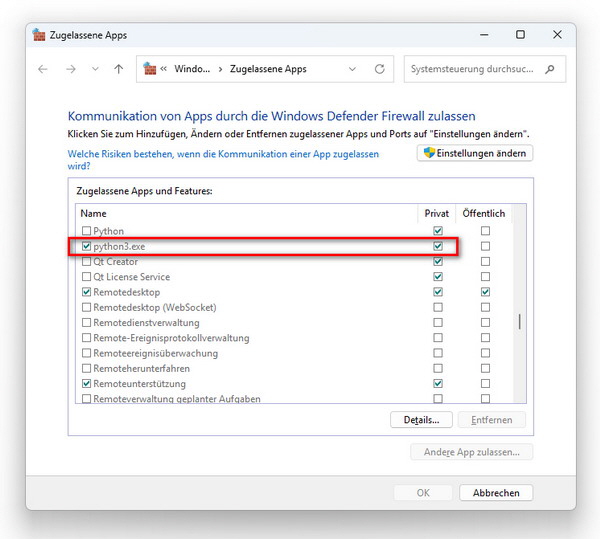Open the Welche Risiken bestehen link
Image resolution: width=600 pixels, height=539 pixels.
[223, 160]
